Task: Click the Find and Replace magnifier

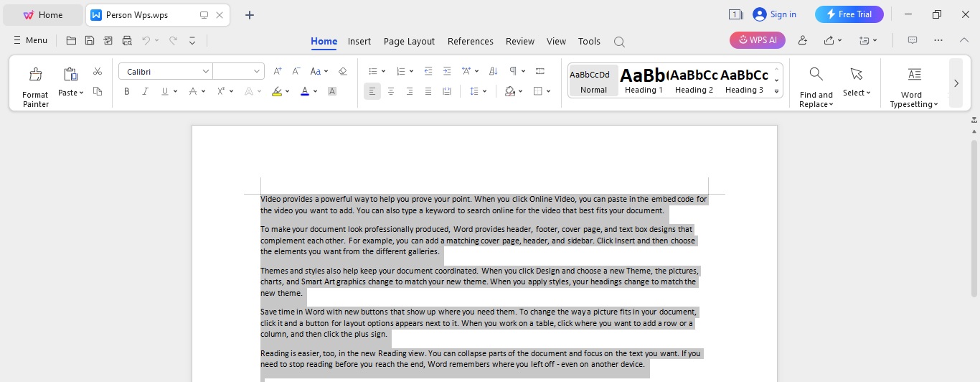Action: coord(816,73)
